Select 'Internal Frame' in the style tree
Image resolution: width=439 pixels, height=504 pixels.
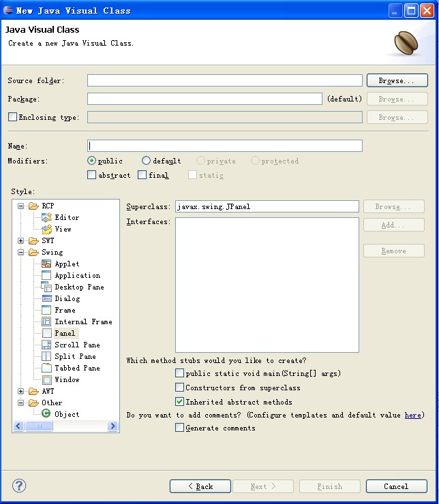click(83, 321)
